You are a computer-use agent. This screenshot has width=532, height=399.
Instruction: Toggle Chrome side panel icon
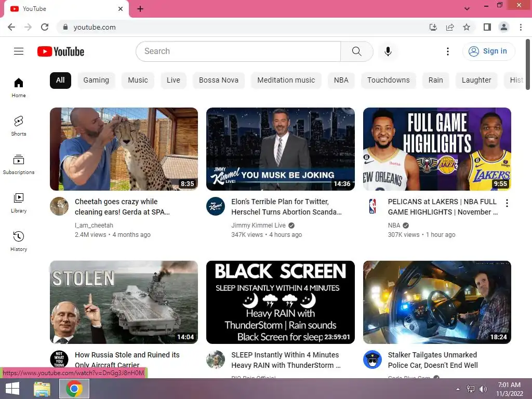tap(487, 27)
